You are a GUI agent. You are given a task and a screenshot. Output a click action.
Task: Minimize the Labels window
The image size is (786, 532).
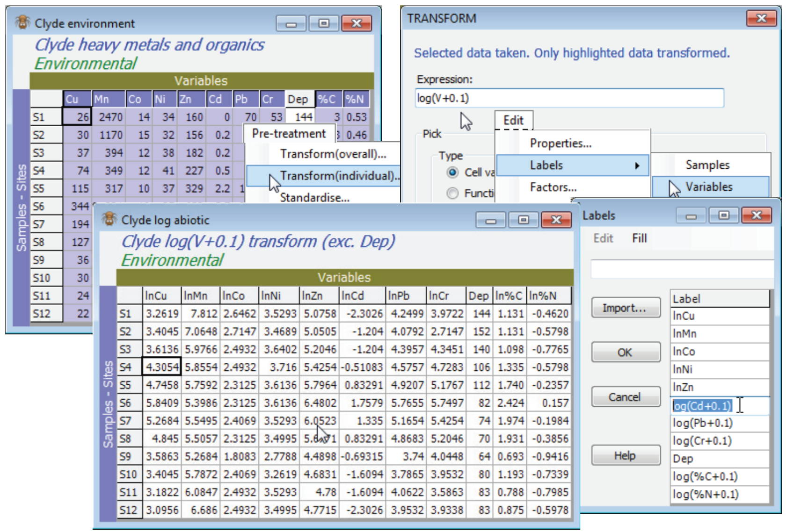[691, 216]
